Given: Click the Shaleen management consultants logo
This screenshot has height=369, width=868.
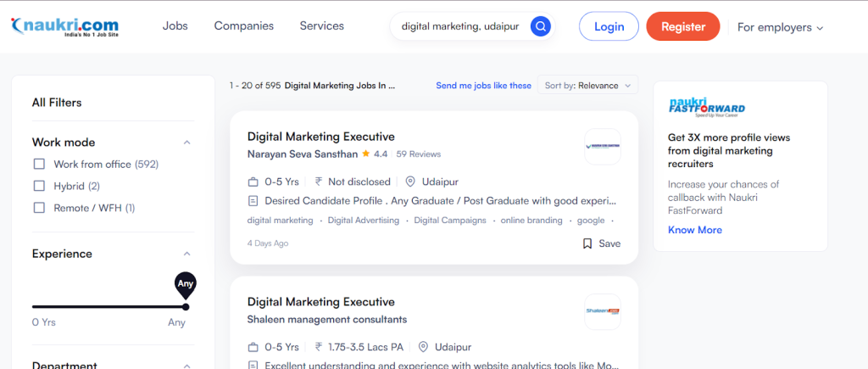Looking at the screenshot, I should (603, 311).
